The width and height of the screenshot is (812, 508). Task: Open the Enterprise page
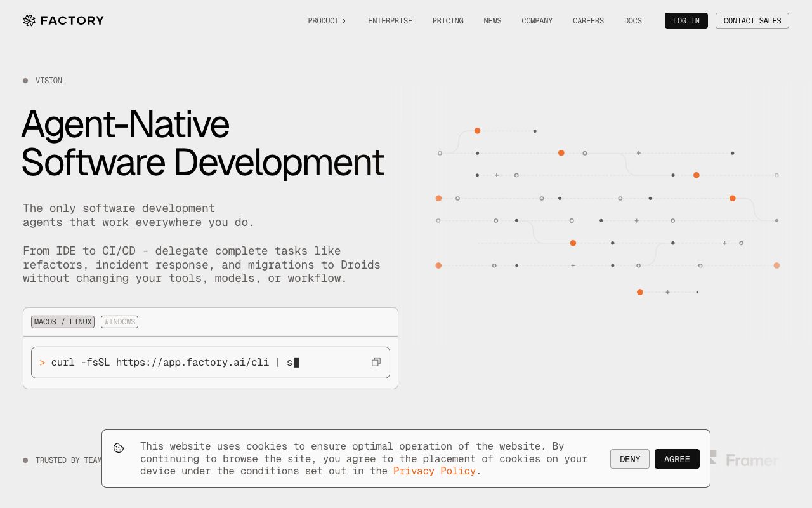[x=390, y=21]
